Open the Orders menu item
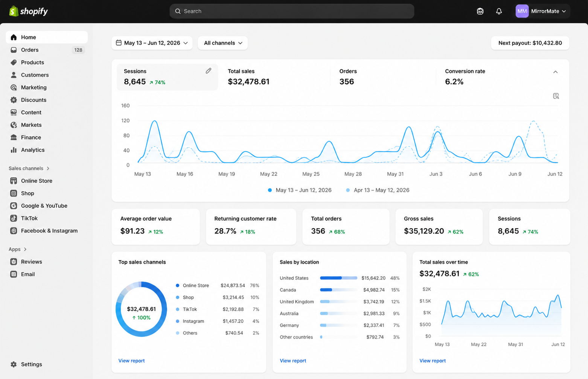 [47, 50]
